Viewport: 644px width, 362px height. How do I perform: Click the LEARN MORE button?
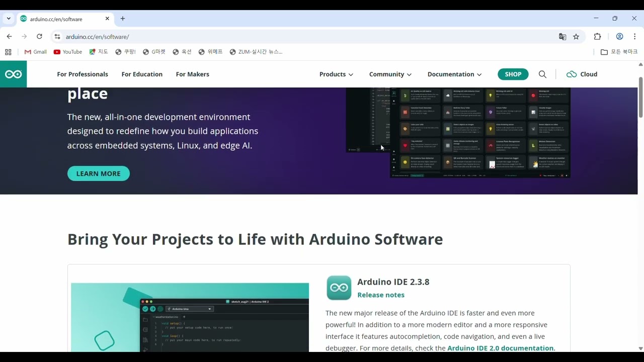click(99, 173)
